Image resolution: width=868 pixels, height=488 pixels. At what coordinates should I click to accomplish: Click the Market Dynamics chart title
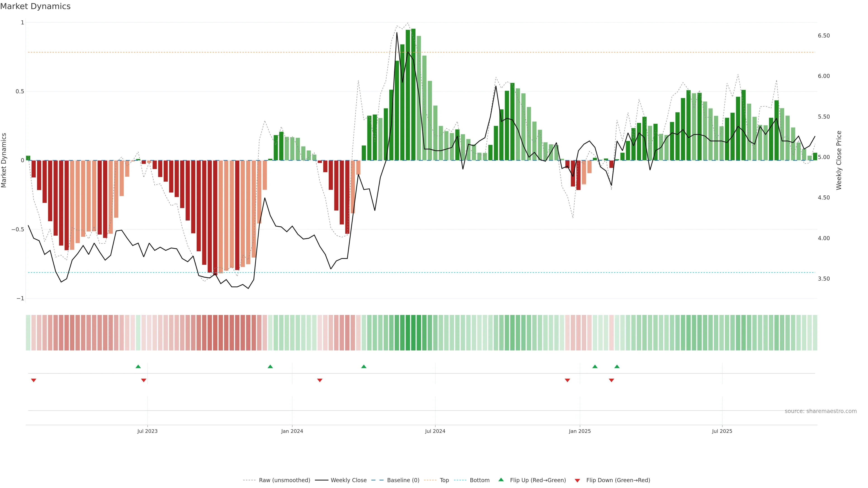click(35, 6)
